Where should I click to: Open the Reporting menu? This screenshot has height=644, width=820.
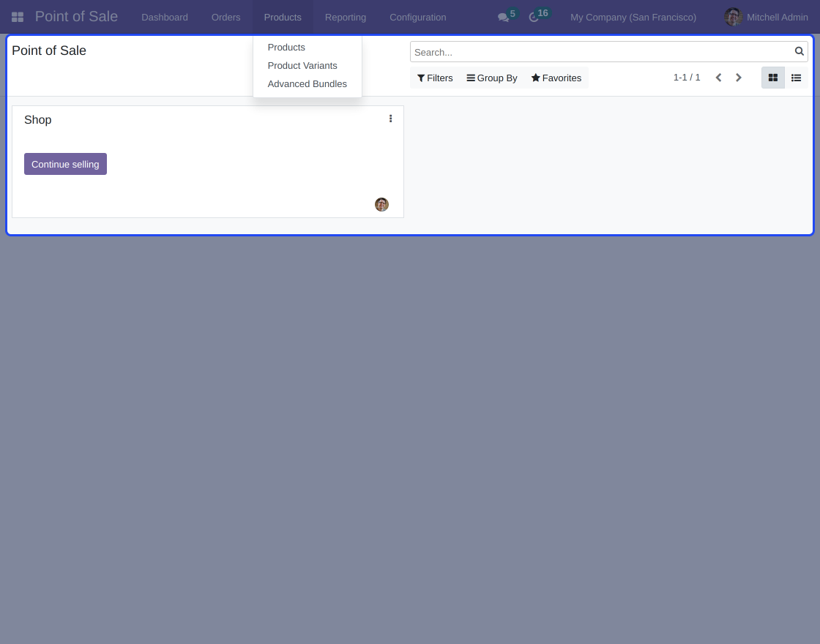346,18
